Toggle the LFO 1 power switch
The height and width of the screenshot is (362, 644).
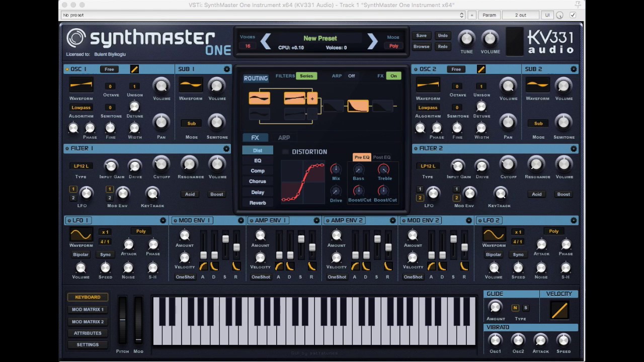[68, 220]
